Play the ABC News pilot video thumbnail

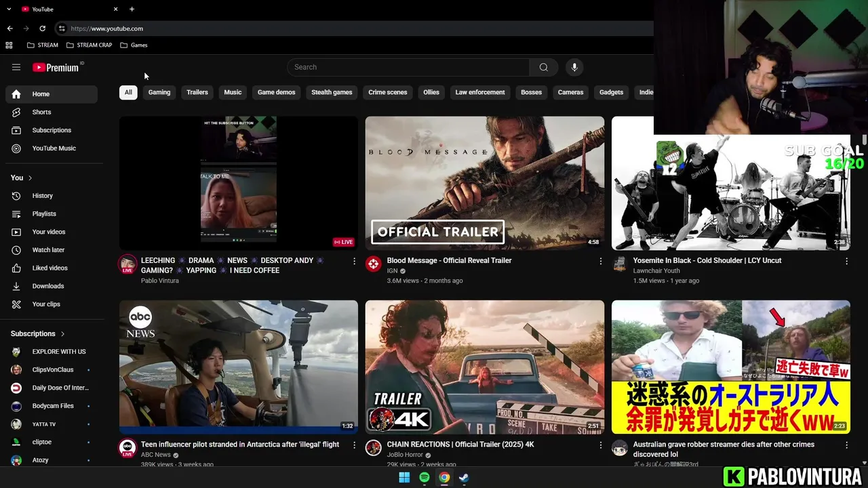pos(239,367)
